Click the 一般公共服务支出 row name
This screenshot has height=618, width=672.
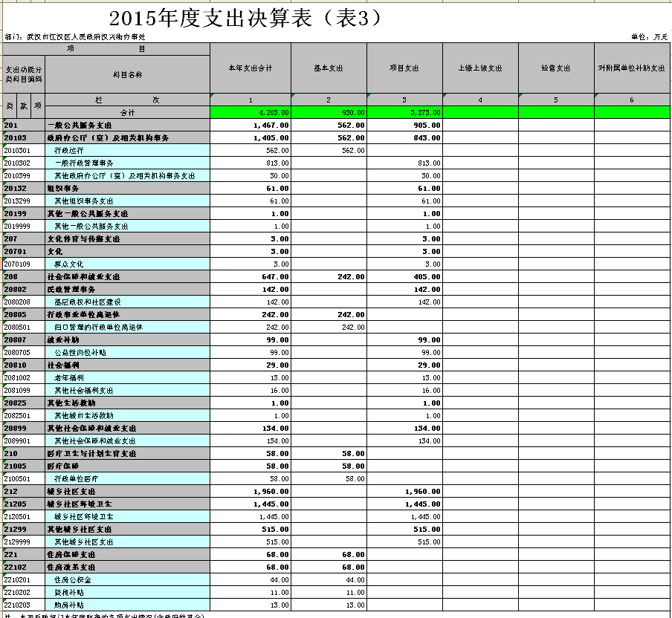pos(127,125)
